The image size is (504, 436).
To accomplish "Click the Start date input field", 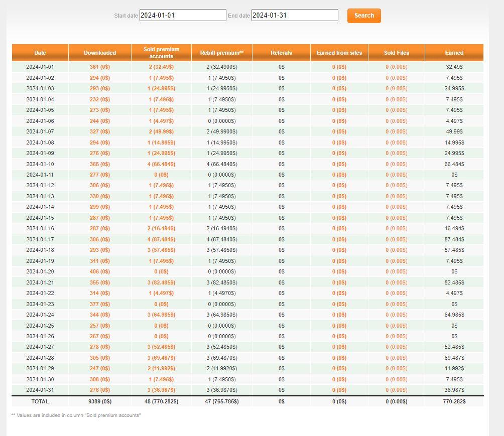I will click(x=183, y=16).
